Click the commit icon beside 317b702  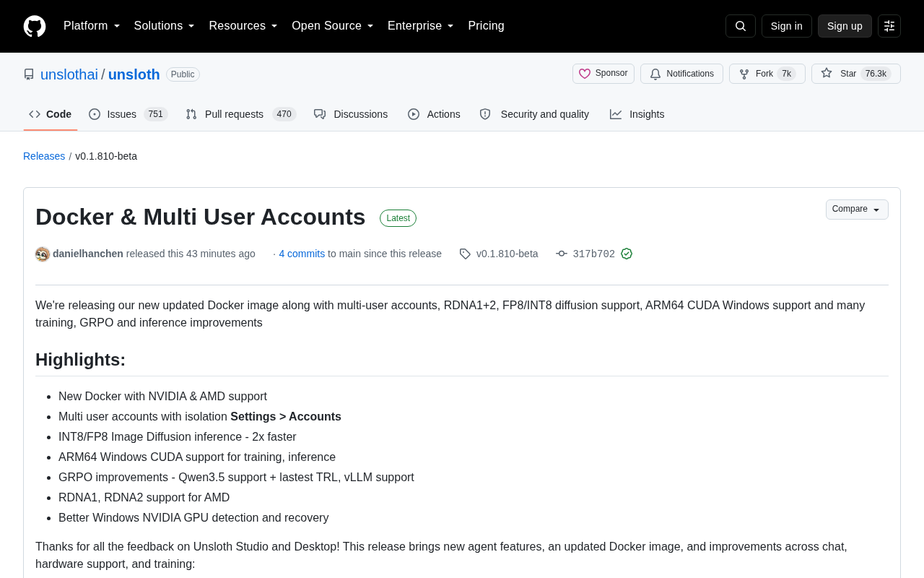[562, 254]
